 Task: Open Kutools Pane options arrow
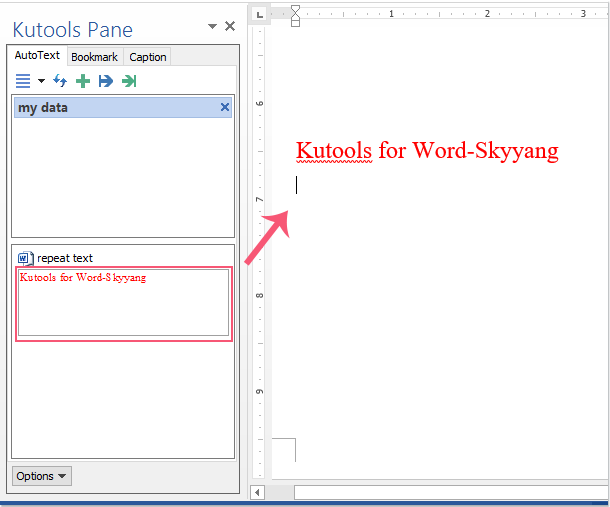(x=212, y=26)
